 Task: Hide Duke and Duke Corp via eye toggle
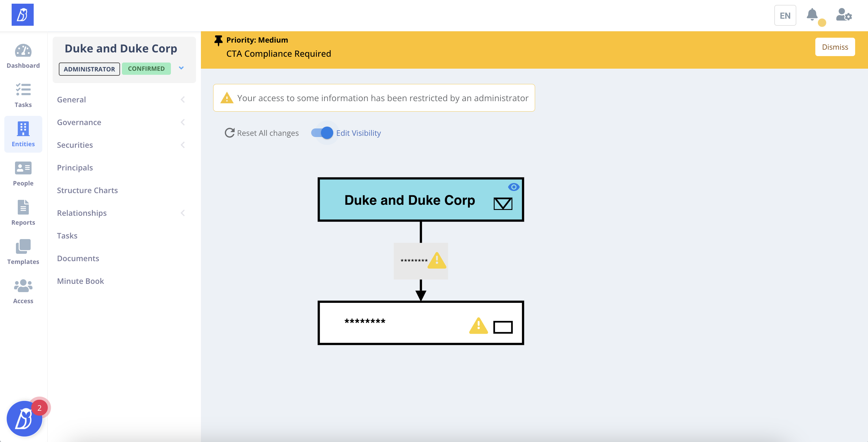click(514, 187)
